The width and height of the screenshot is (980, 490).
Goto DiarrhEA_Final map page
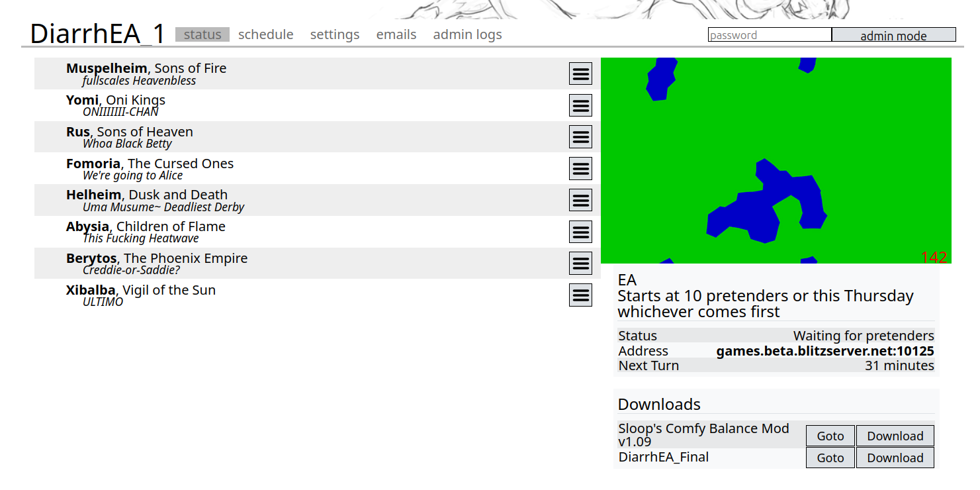pyautogui.click(x=830, y=458)
